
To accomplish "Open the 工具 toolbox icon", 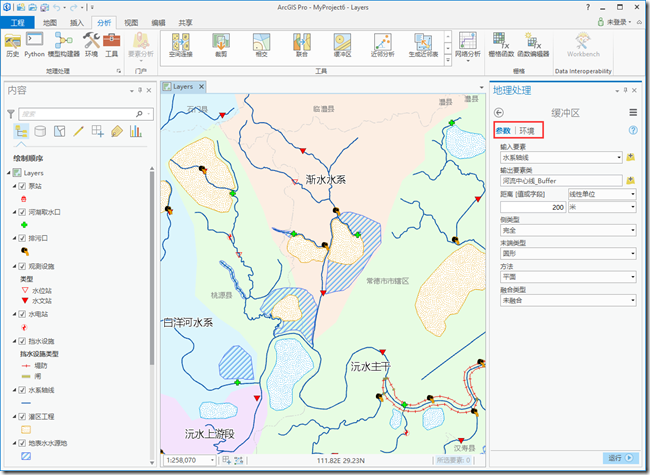I will (112, 45).
